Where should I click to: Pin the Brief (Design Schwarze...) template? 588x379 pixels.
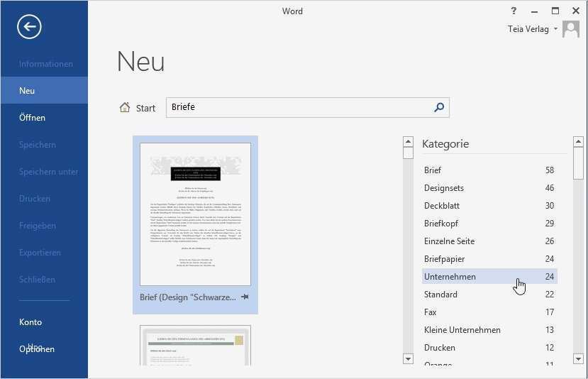(x=245, y=297)
